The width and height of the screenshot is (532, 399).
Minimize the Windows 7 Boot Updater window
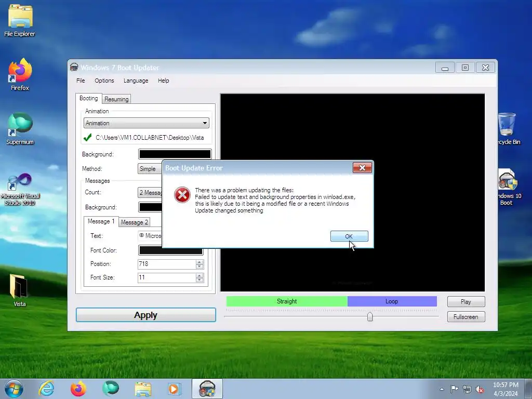[x=445, y=68]
